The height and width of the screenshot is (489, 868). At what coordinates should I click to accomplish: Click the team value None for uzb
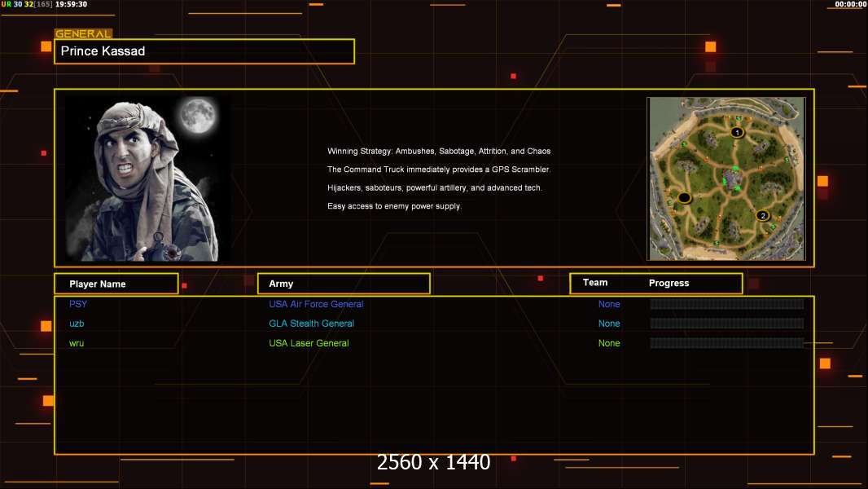click(x=609, y=324)
